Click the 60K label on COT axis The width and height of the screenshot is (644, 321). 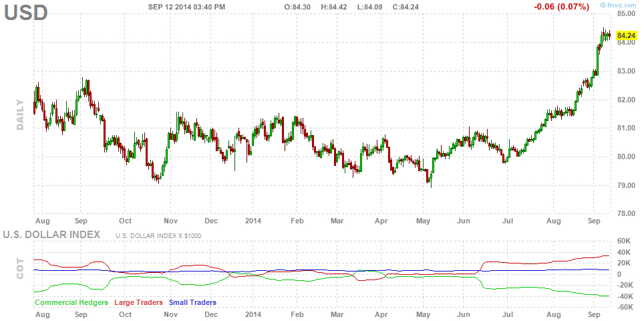(x=624, y=241)
